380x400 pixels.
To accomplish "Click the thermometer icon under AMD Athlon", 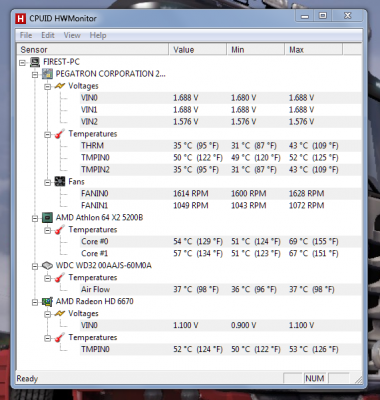I will pos(60,230).
